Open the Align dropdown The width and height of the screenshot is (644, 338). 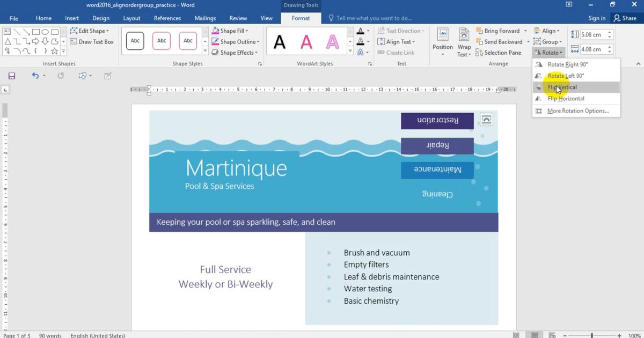click(x=548, y=31)
